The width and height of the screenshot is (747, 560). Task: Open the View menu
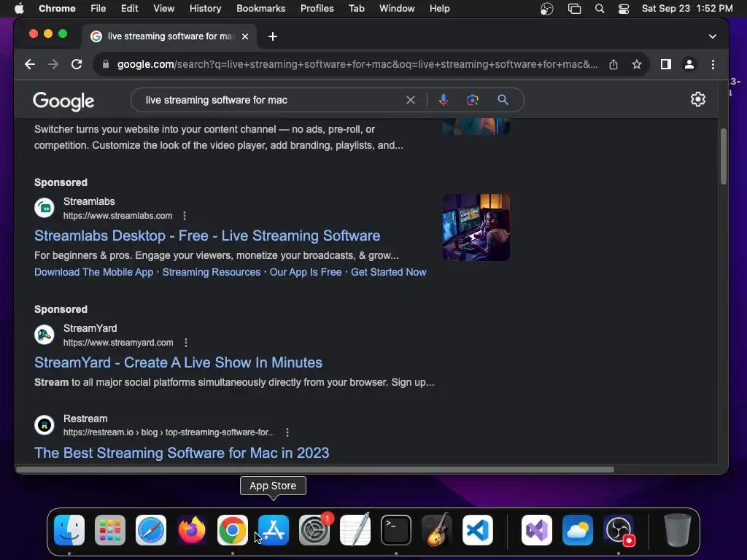(x=163, y=9)
